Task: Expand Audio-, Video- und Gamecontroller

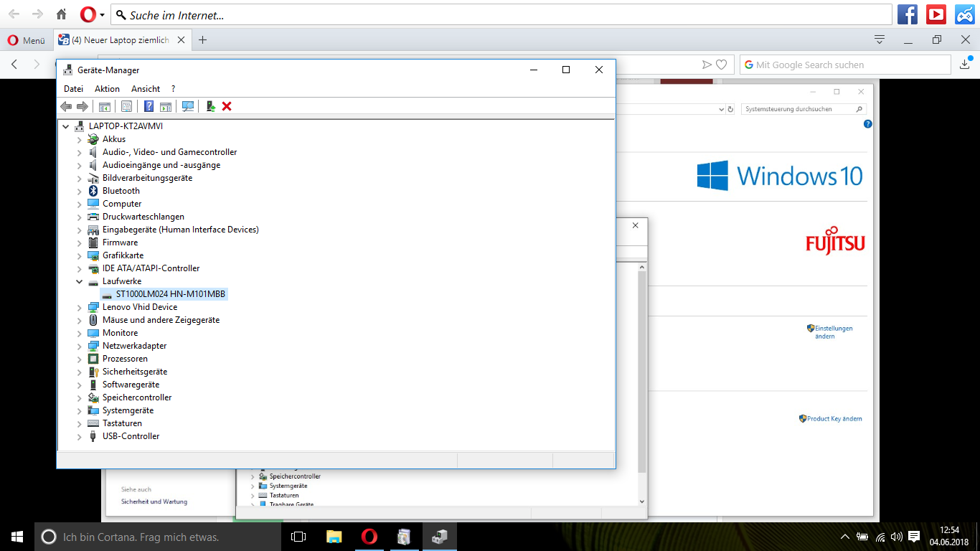Action: coord(80,152)
